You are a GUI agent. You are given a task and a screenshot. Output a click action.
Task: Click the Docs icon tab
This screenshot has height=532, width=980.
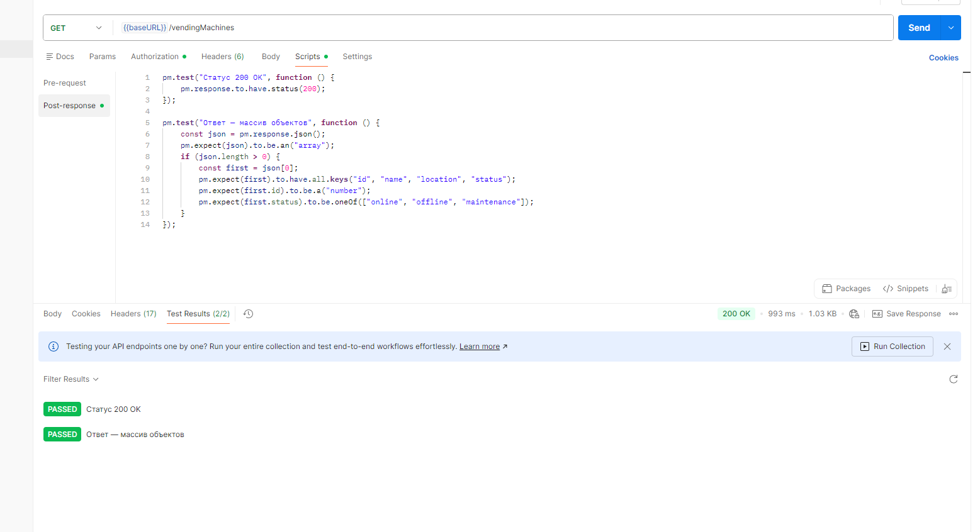point(60,57)
